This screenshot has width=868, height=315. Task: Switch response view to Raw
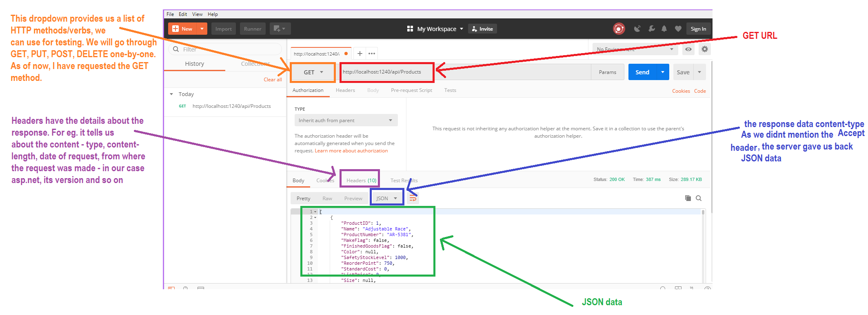point(327,199)
